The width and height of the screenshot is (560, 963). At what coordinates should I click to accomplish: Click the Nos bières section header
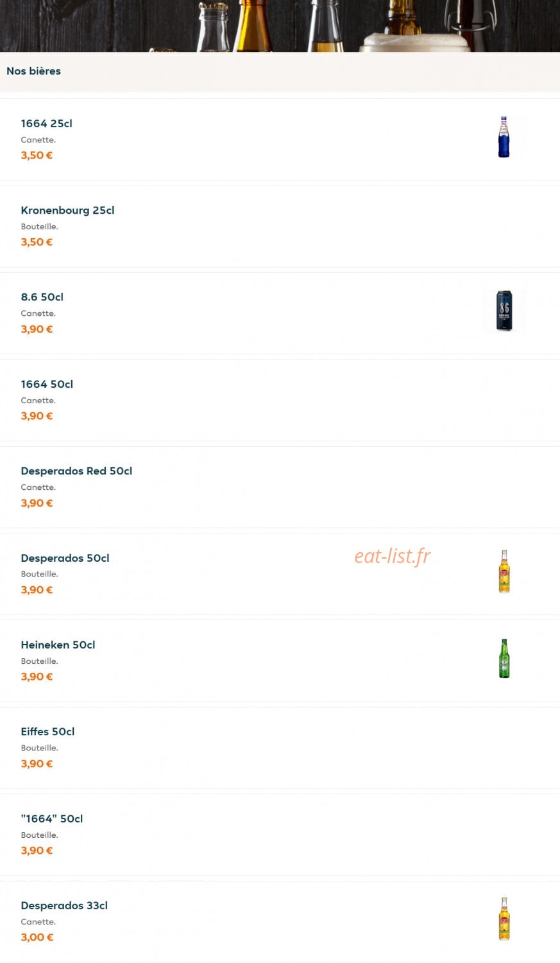33,71
